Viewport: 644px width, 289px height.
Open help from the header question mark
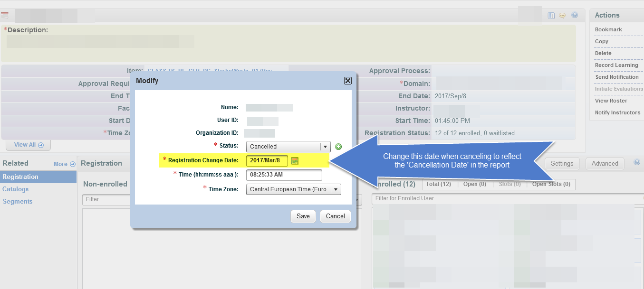point(575,15)
